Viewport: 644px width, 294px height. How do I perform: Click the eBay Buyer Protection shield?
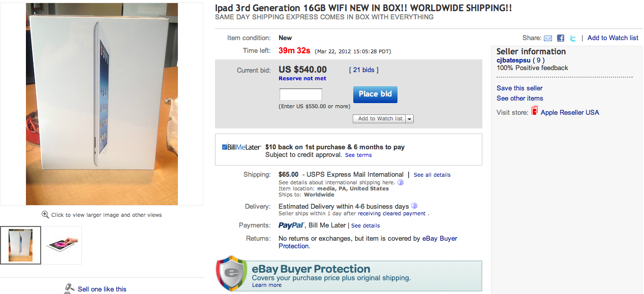pyautogui.click(x=232, y=274)
